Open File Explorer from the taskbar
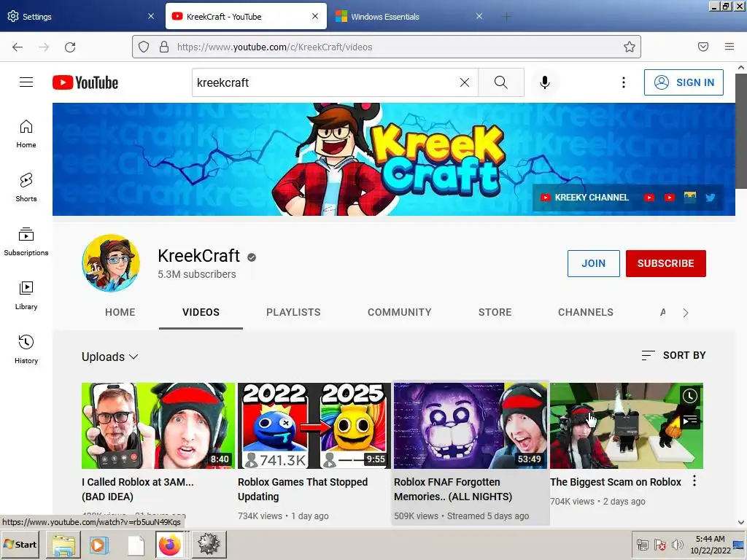 tap(63, 545)
